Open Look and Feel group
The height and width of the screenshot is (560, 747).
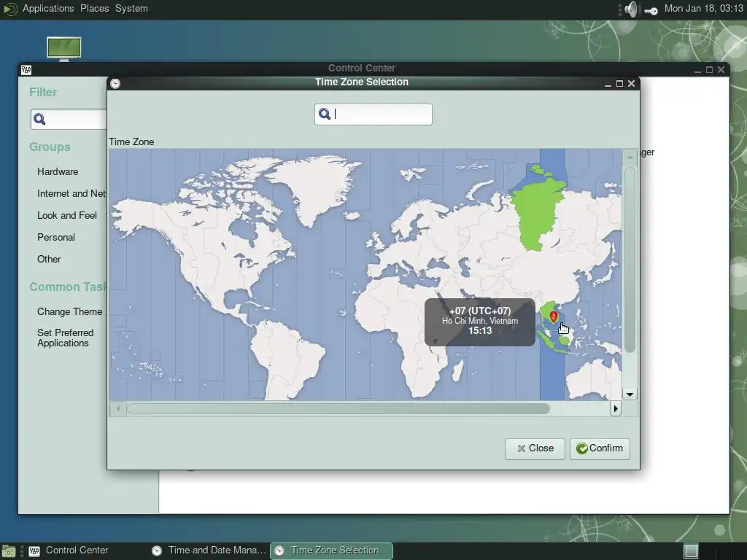pyautogui.click(x=67, y=215)
